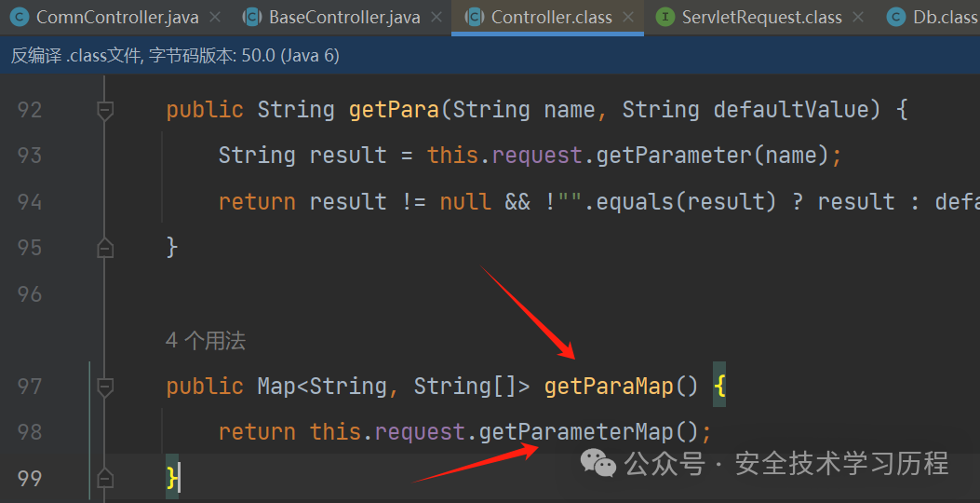Click the Controller.class file icon
The image size is (980, 503).
[x=475, y=17]
